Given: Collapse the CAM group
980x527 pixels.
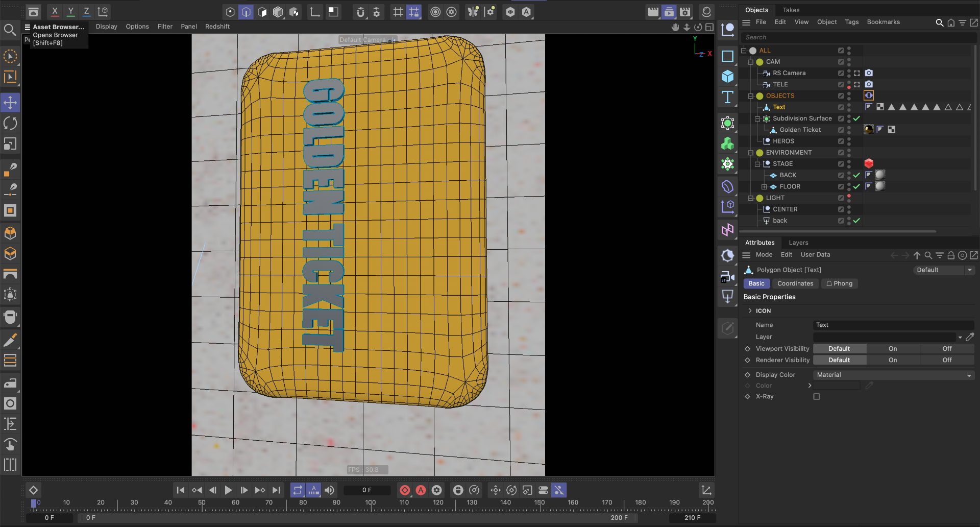Looking at the screenshot, I should [x=751, y=62].
